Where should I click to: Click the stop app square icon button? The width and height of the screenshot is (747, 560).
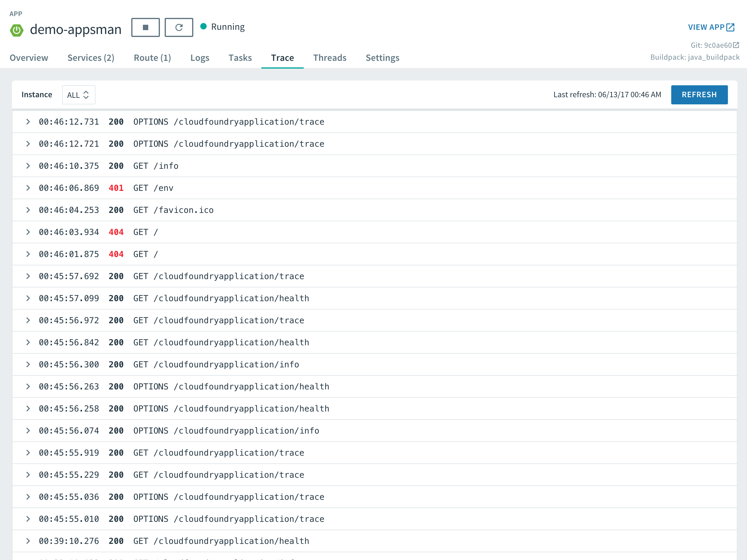145,27
